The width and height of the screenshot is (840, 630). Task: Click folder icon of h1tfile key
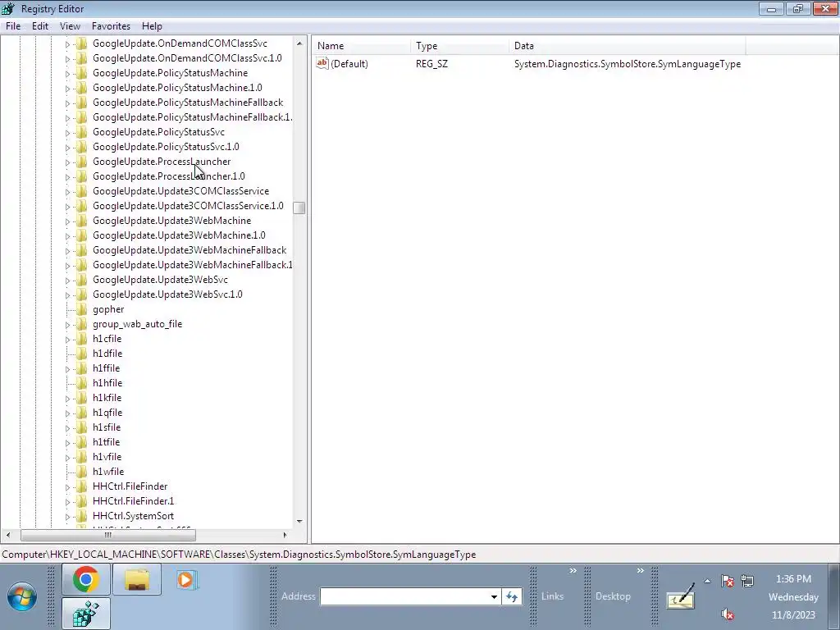tap(81, 442)
